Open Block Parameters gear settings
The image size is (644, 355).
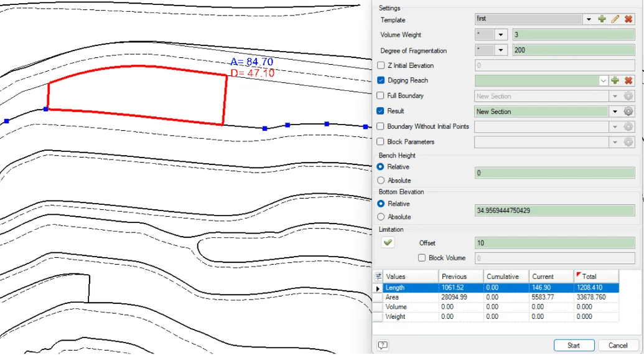coord(628,142)
